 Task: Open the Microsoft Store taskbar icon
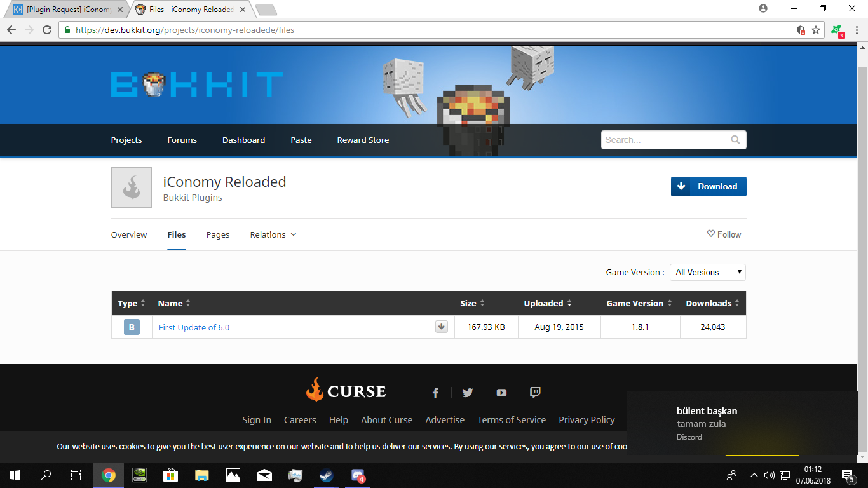pyautogui.click(x=171, y=475)
